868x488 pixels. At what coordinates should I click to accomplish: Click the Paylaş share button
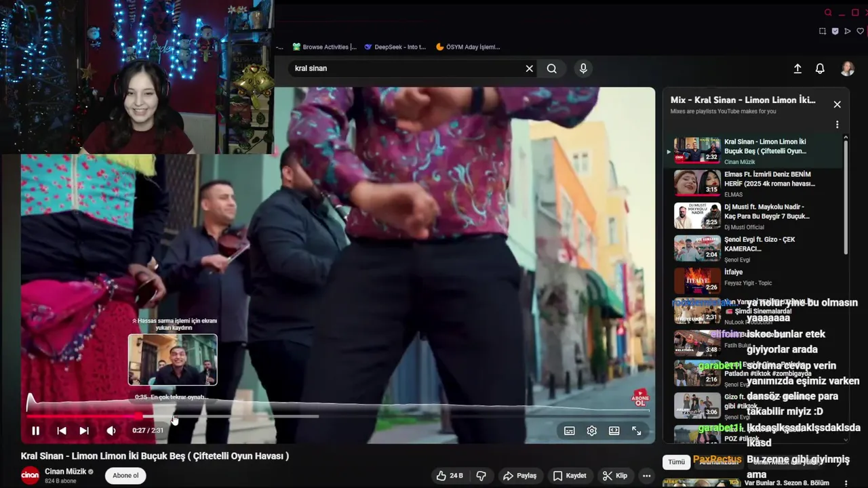point(520,476)
